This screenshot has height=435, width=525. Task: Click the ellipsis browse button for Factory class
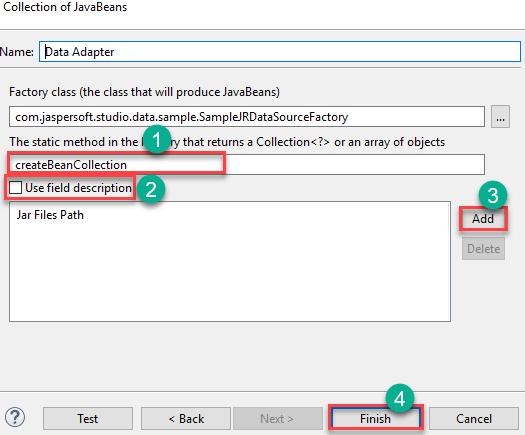[x=500, y=117]
